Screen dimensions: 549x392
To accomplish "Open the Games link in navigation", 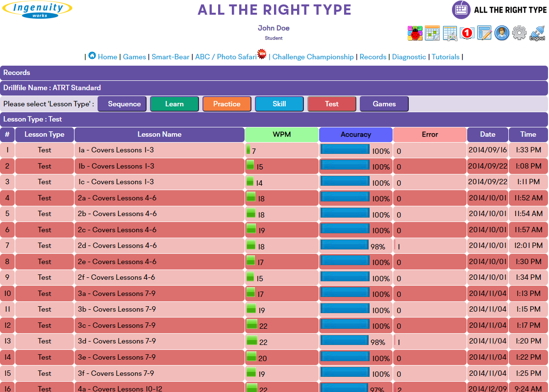I will pos(134,57).
